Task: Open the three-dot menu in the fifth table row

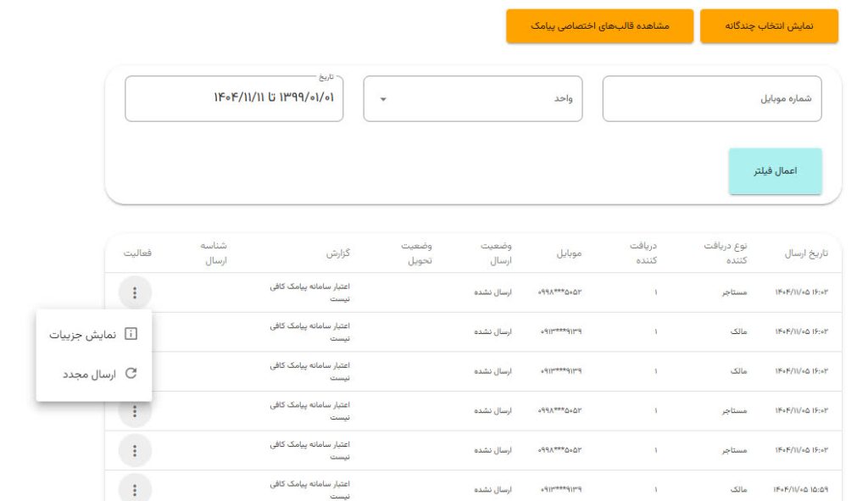Action: click(x=135, y=450)
